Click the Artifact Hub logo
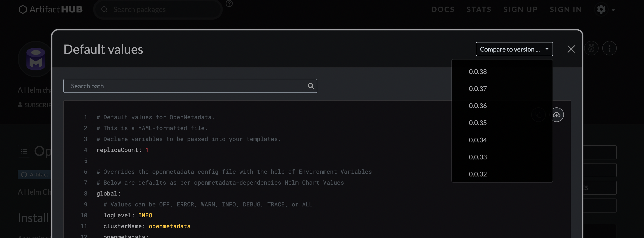This screenshot has width=644, height=238. click(x=51, y=10)
